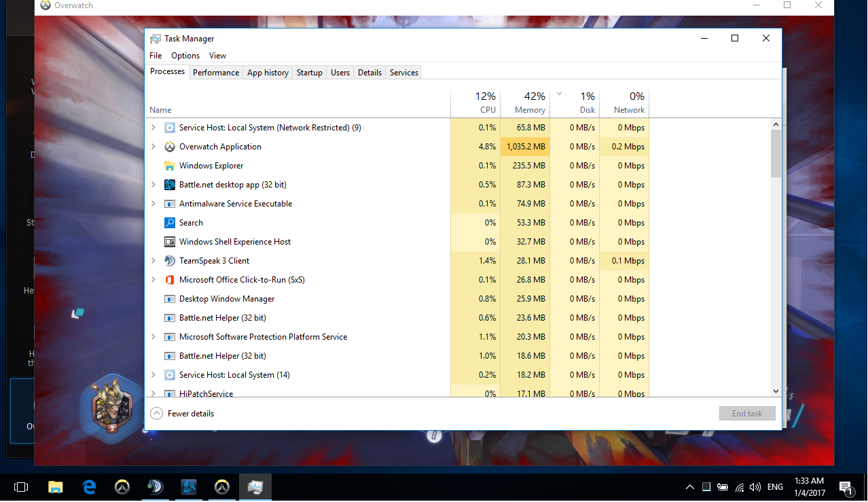Sort processes by the Network column
The height and width of the screenshot is (502, 868).
coord(624,103)
